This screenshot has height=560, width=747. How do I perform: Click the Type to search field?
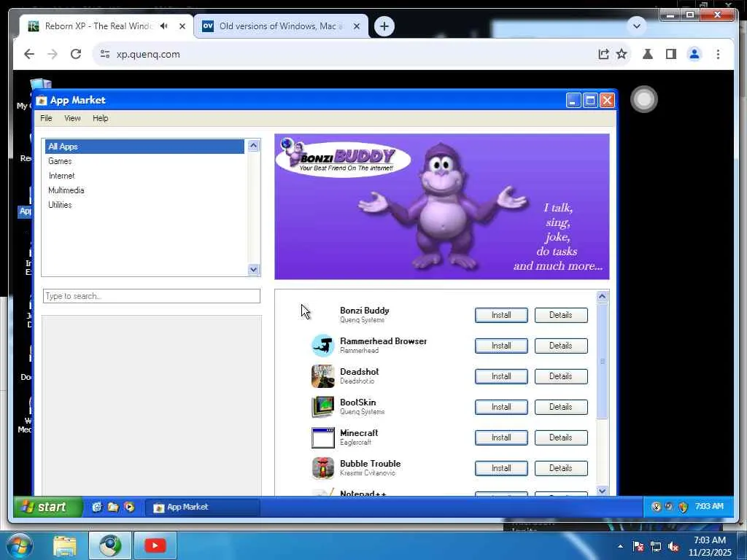(x=152, y=296)
